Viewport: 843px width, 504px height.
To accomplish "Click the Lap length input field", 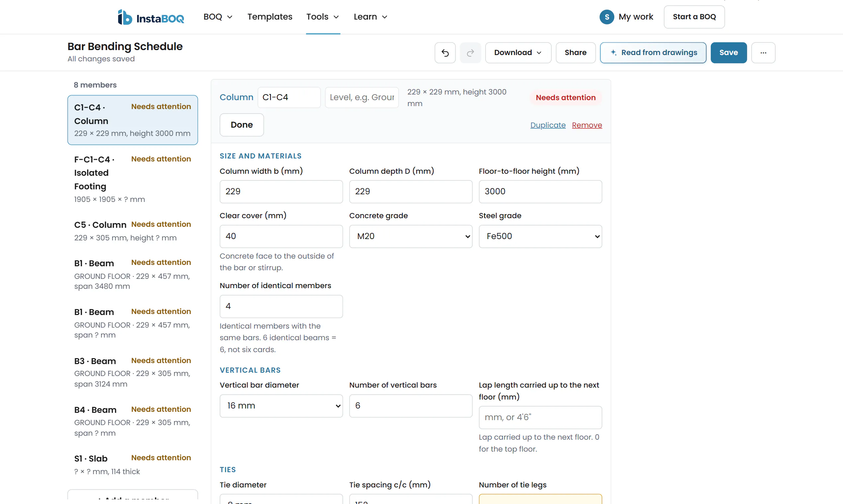I will click(x=540, y=417).
